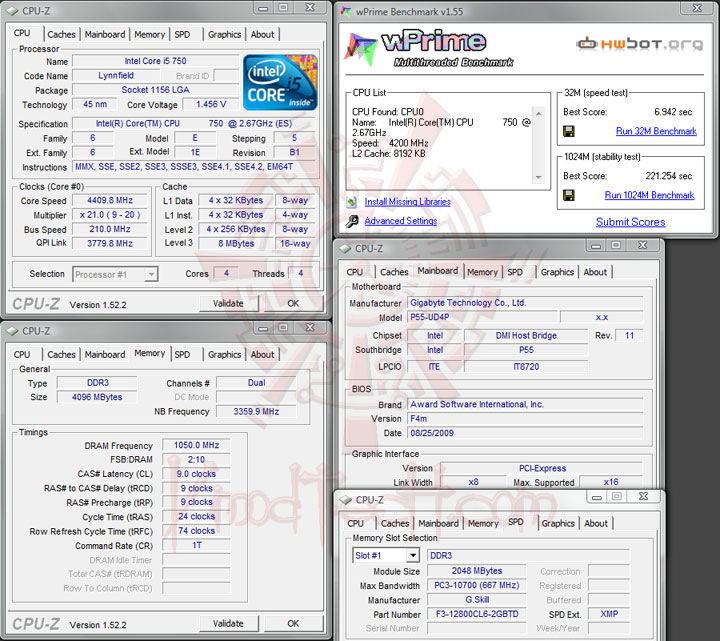Click the BIOS Version field F4m
720x641 pixels.
pyautogui.click(x=525, y=419)
